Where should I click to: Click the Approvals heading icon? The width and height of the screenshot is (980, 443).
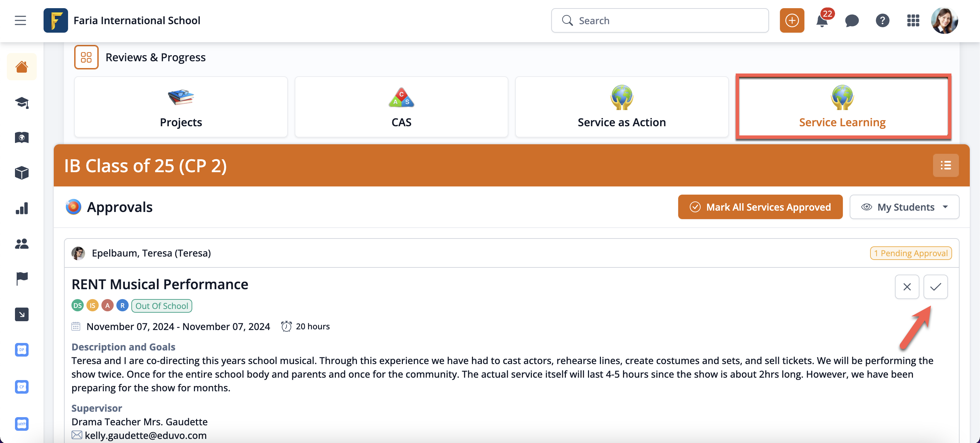[73, 207]
